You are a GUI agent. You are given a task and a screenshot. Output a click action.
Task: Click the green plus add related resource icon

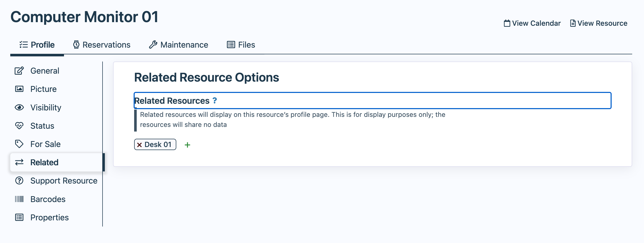[187, 145]
